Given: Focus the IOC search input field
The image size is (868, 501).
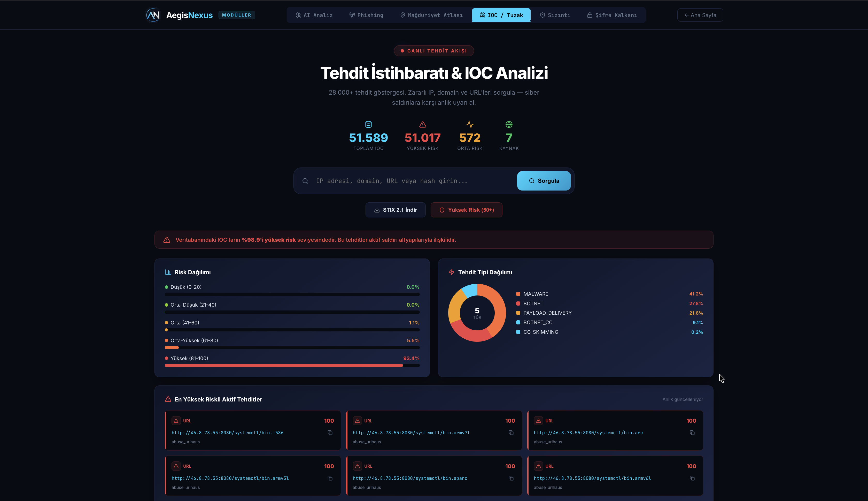Looking at the screenshot, I should (413, 181).
